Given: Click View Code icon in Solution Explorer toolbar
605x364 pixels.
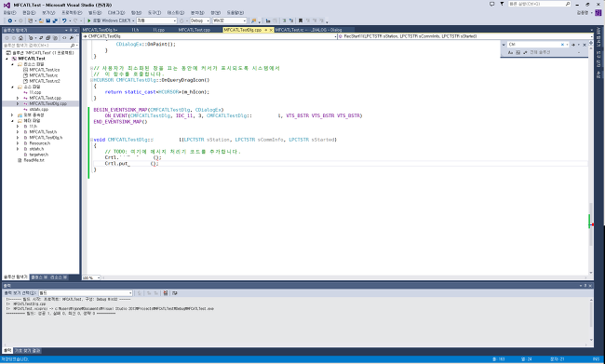Looking at the screenshot, I should pyautogui.click(x=64, y=38).
